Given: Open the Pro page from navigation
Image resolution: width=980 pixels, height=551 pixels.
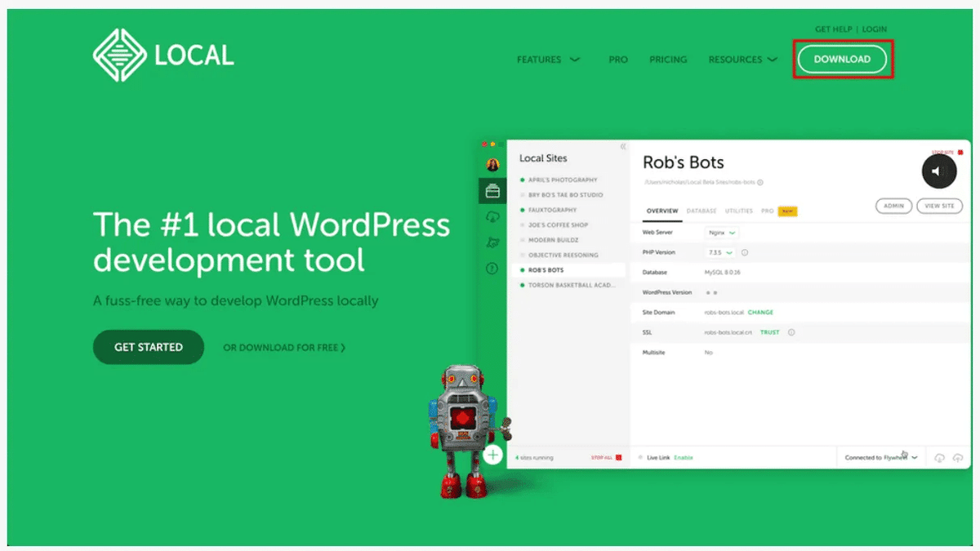Looking at the screenshot, I should pyautogui.click(x=618, y=60).
